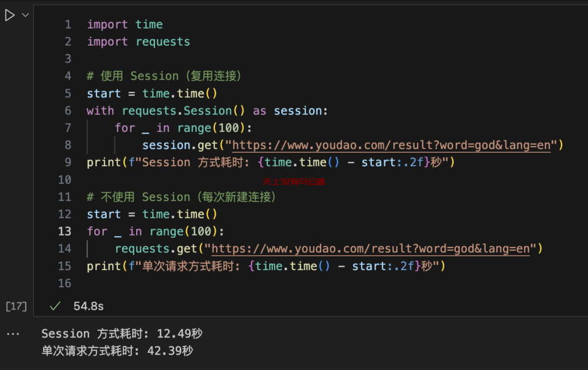Click line number 13 in gutter

click(x=64, y=231)
